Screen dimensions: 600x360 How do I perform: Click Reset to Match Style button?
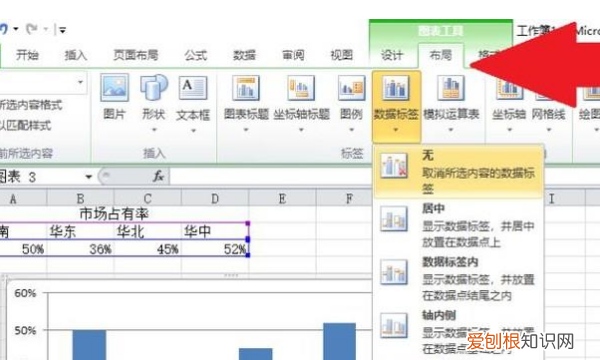25,125
